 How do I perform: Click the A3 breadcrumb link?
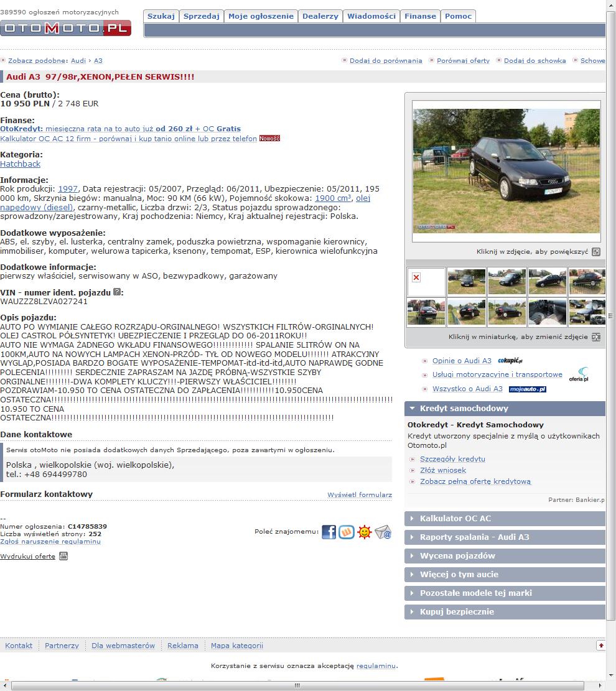click(98, 61)
